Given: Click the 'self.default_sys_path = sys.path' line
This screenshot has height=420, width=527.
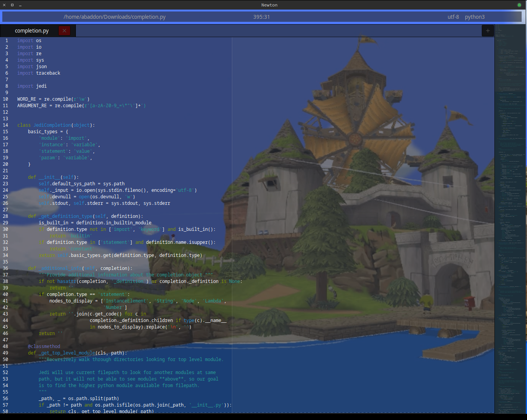Looking at the screenshot, I should (82, 184).
